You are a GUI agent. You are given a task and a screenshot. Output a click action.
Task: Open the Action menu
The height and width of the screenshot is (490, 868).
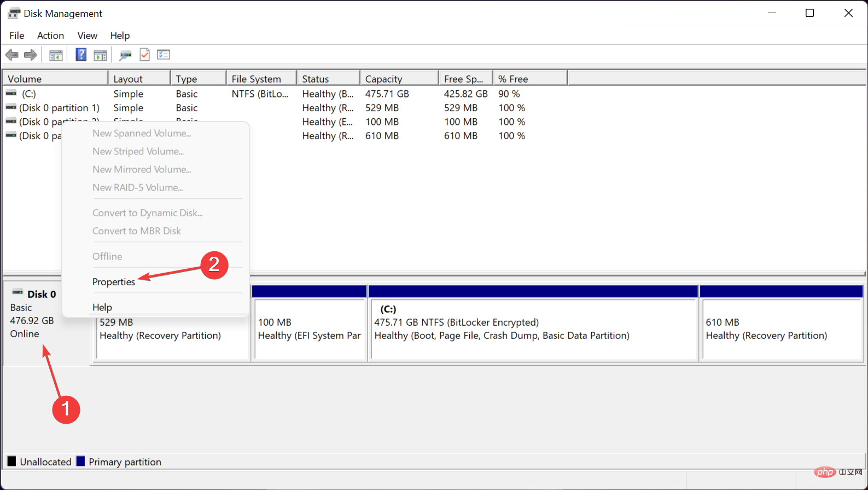(50, 36)
